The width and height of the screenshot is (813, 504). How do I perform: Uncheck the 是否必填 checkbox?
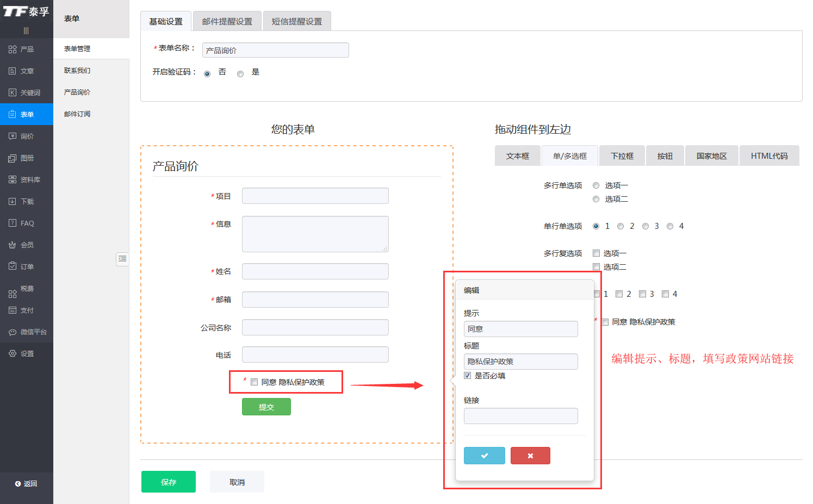pos(468,376)
